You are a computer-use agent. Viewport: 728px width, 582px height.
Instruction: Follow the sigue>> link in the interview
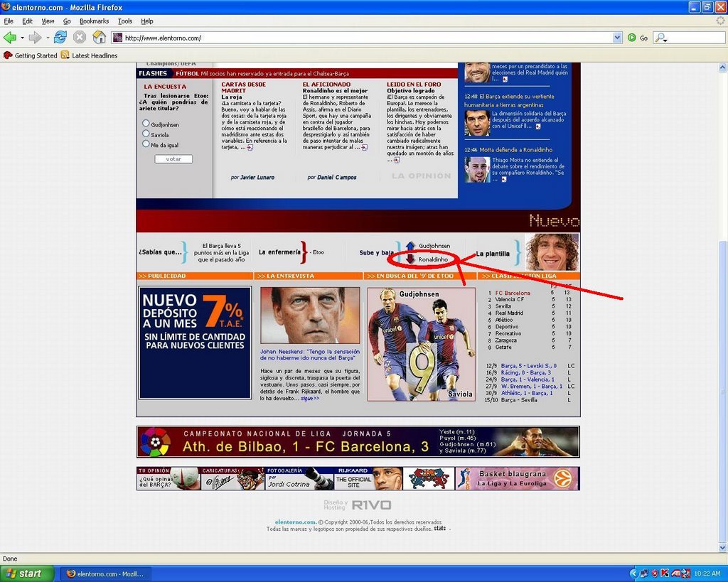310,398
